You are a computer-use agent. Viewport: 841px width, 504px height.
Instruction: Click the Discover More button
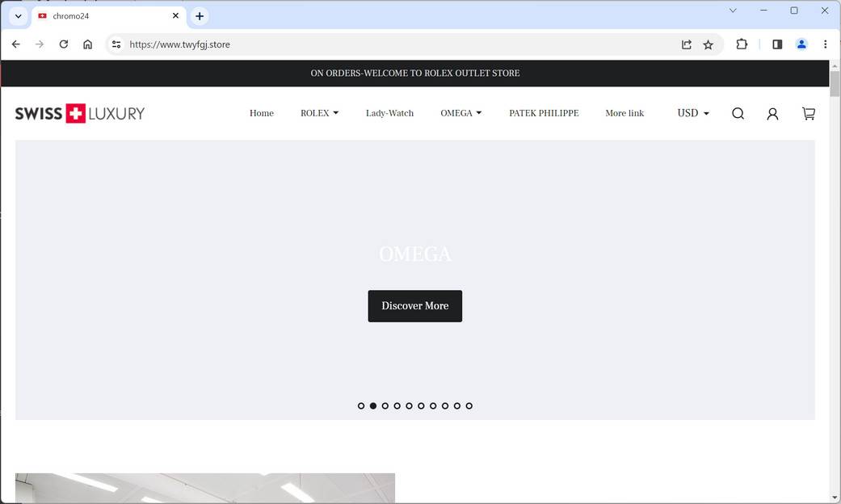[x=414, y=306]
